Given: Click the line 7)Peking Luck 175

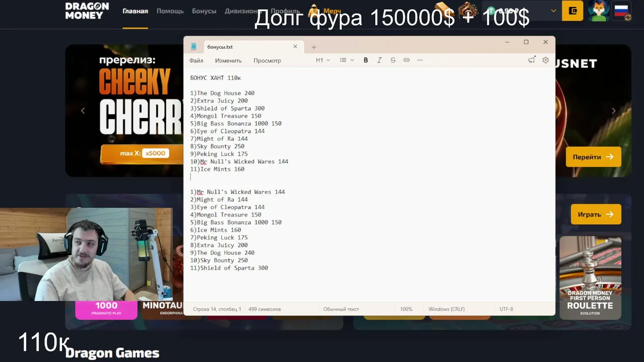Looking at the screenshot, I should point(219,237).
